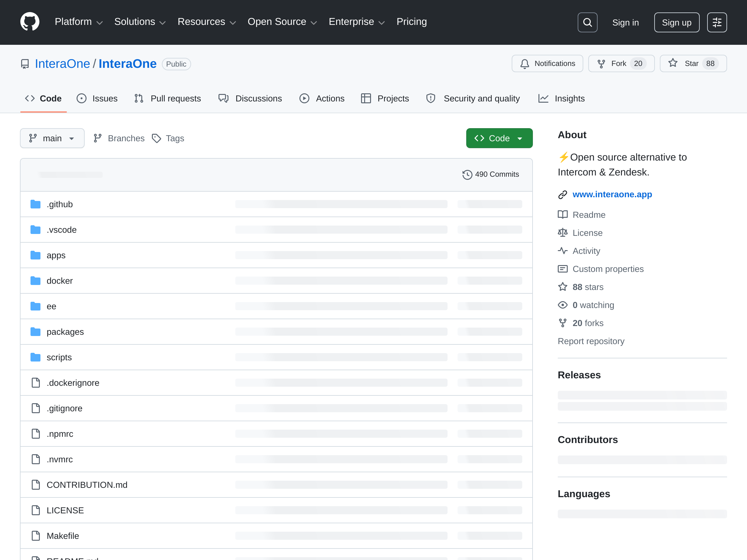Switch to the Code tab
The image size is (747, 560).
click(x=43, y=99)
